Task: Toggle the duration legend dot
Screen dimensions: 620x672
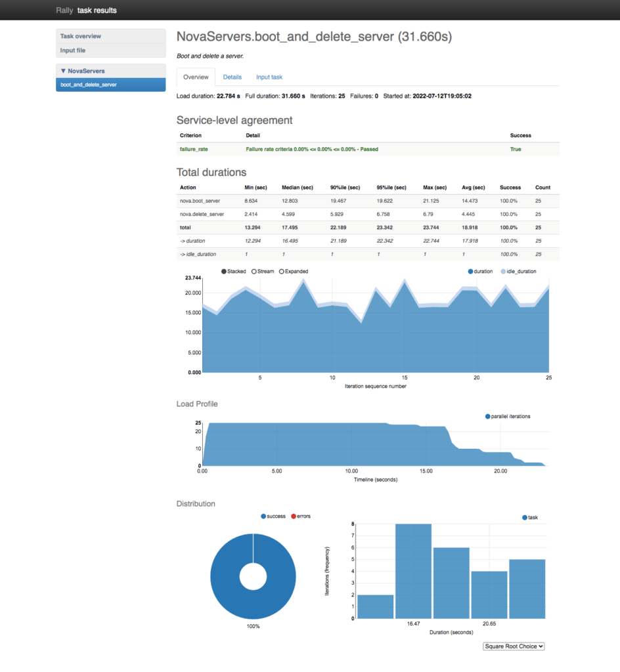Action: click(471, 271)
